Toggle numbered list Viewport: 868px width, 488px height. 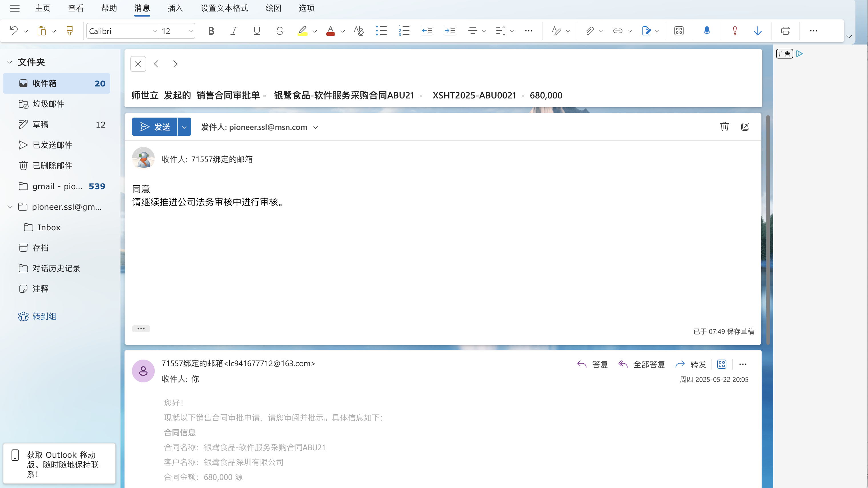pos(404,31)
